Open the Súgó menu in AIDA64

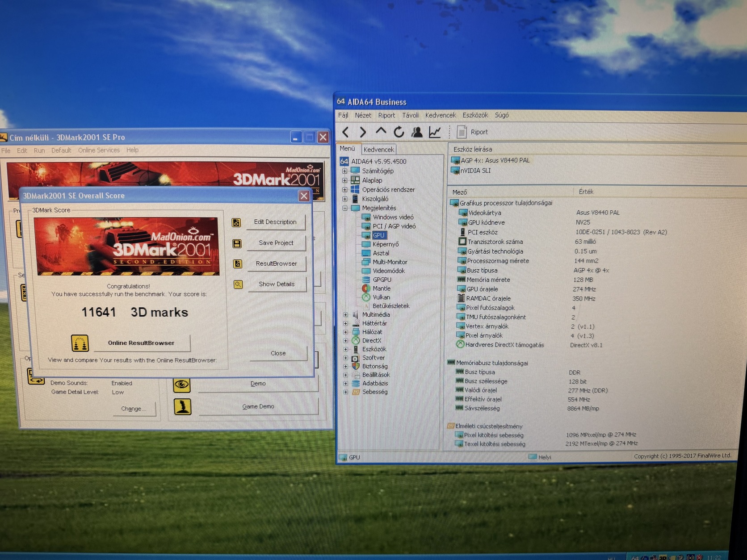coord(502,115)
